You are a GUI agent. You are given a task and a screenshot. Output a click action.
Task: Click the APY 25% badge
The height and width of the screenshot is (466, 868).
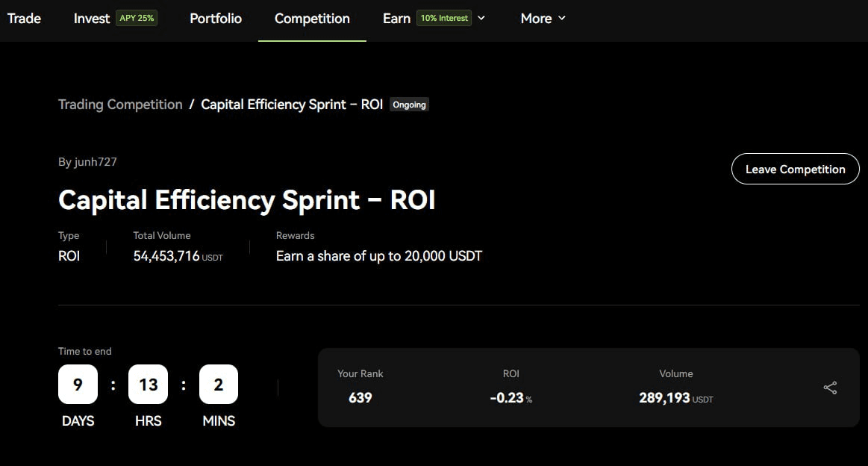[137, 18]
